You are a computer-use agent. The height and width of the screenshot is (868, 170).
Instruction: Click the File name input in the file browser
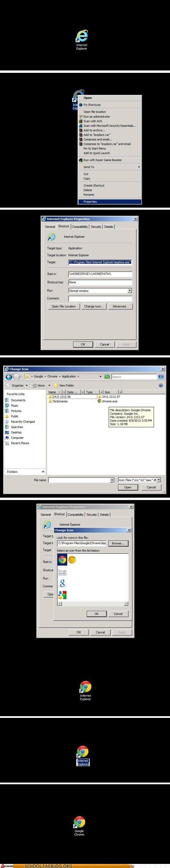(79, 480)
